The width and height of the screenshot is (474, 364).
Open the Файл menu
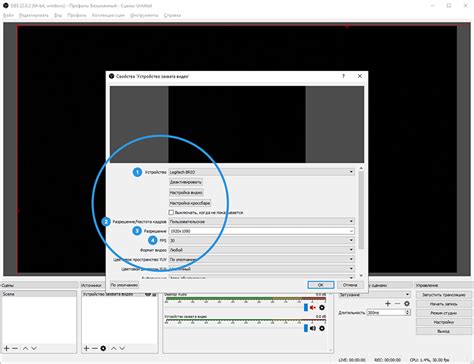8,15
